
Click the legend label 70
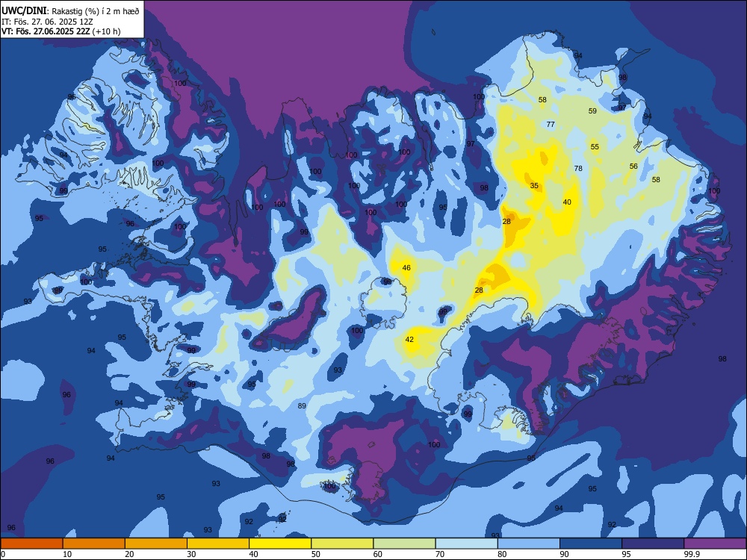pos(440,554)
